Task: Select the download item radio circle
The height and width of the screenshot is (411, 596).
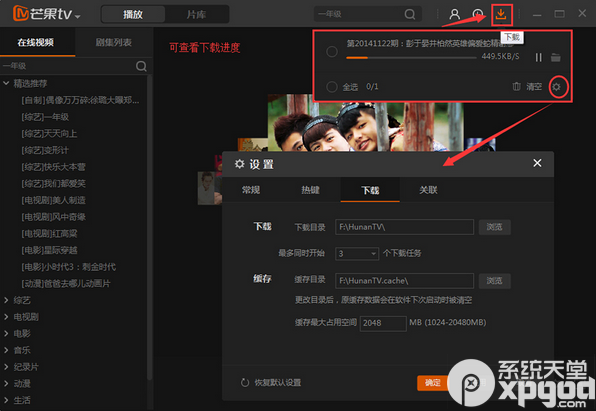Action: tap(332, 51)
